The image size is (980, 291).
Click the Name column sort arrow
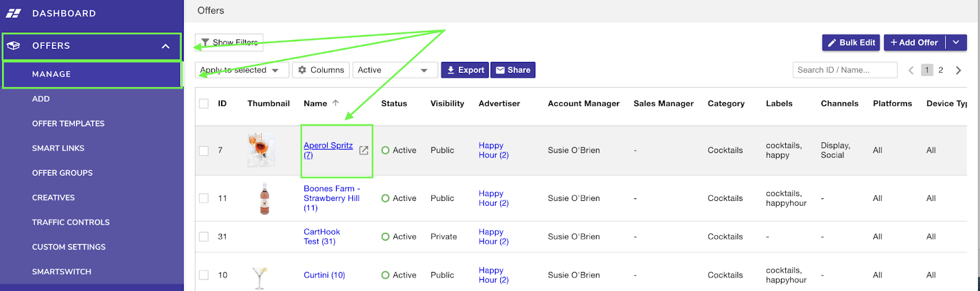coord(336,103)
